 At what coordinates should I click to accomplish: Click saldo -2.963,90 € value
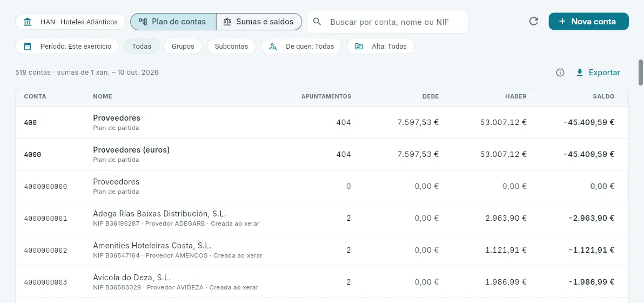pyautogui.click(x=592, y=218)
